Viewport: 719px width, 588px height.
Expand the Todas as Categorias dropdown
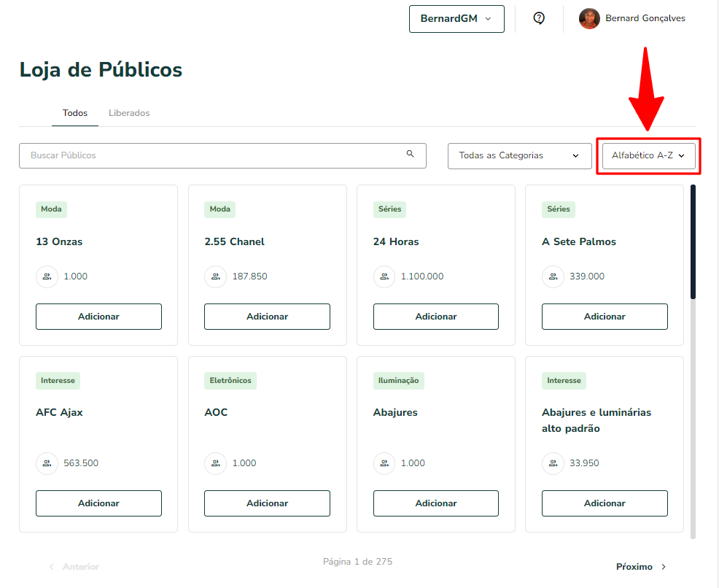pyautogui.click(x=519, y=156)
